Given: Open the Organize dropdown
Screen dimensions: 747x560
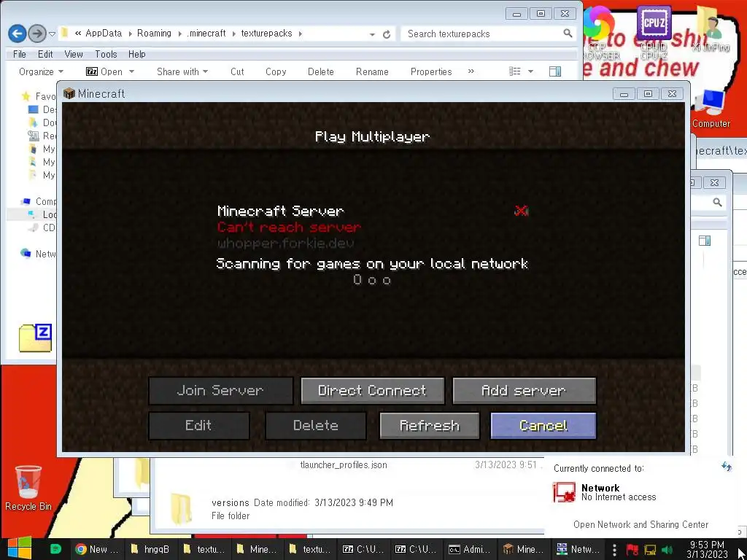Looking at the screenshot, I should pyautogui.click(x=41, y=71).
